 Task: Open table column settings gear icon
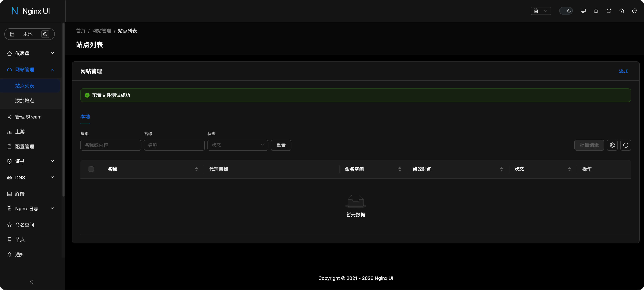[612, 145]
